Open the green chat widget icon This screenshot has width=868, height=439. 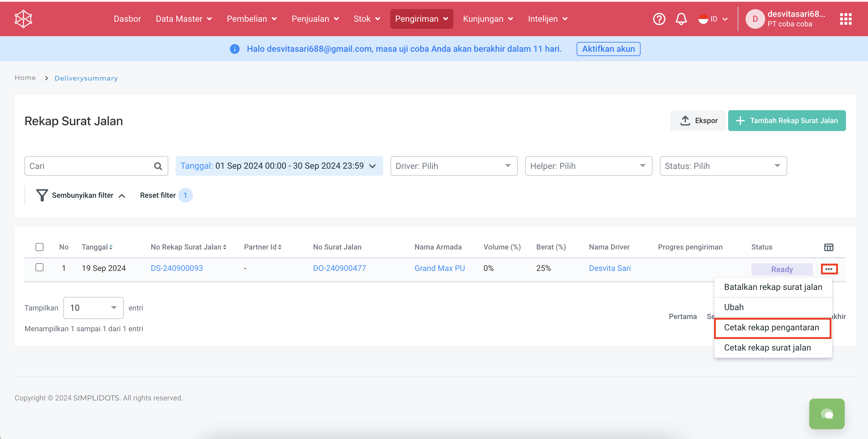point(827,414)
